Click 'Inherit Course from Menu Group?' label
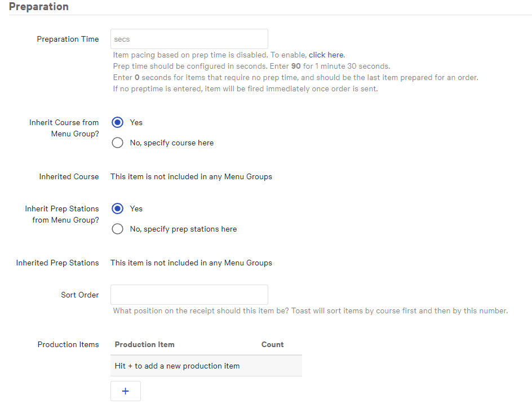 (x=64, y=128)
